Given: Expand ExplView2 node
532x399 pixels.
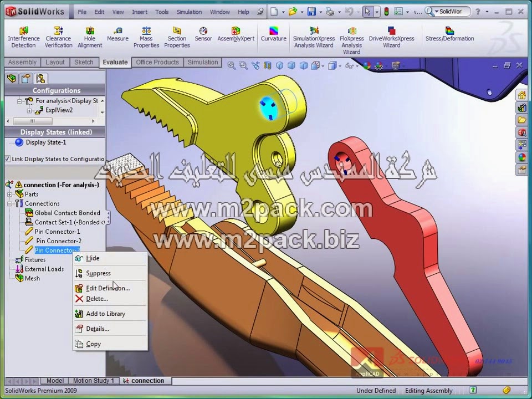Looking at the screenshot, I should point(29,111).
